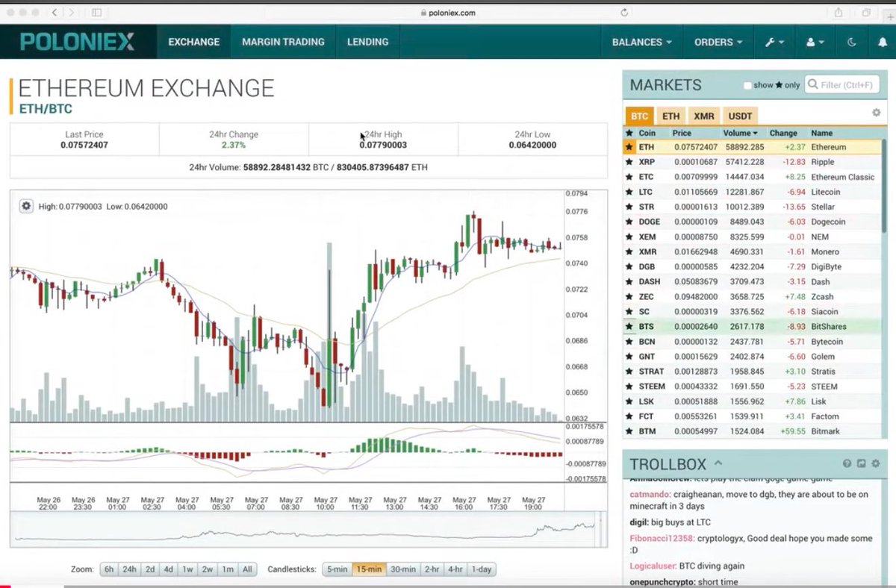Set chart zoom to 6h
896x588 pixels.
109,569
